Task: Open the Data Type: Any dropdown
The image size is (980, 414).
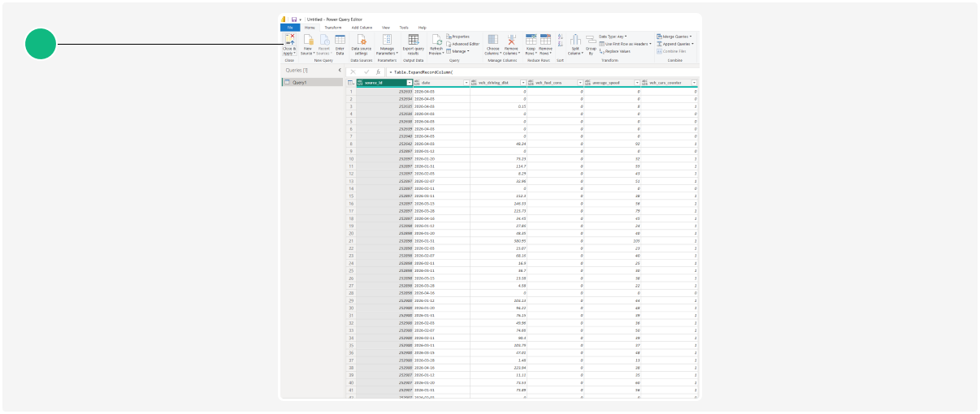Action: pos(613,37)
